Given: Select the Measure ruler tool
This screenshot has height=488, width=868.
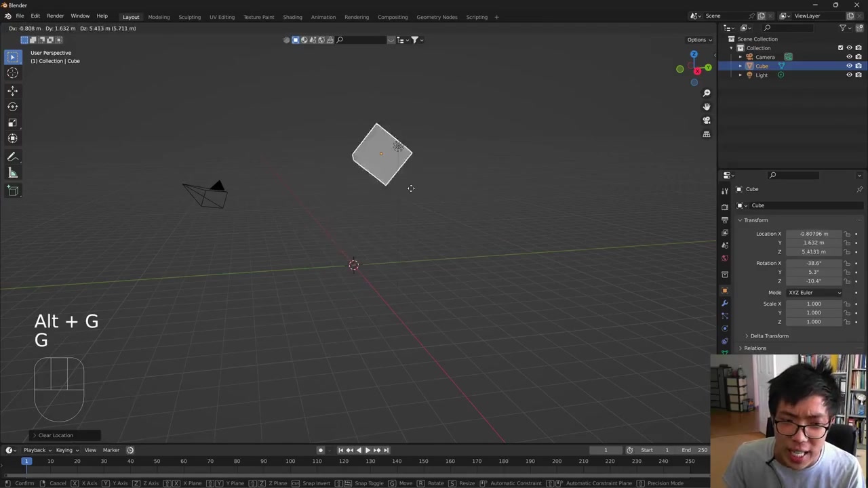Looking at the screenshot, I should (x=12, y=174).
